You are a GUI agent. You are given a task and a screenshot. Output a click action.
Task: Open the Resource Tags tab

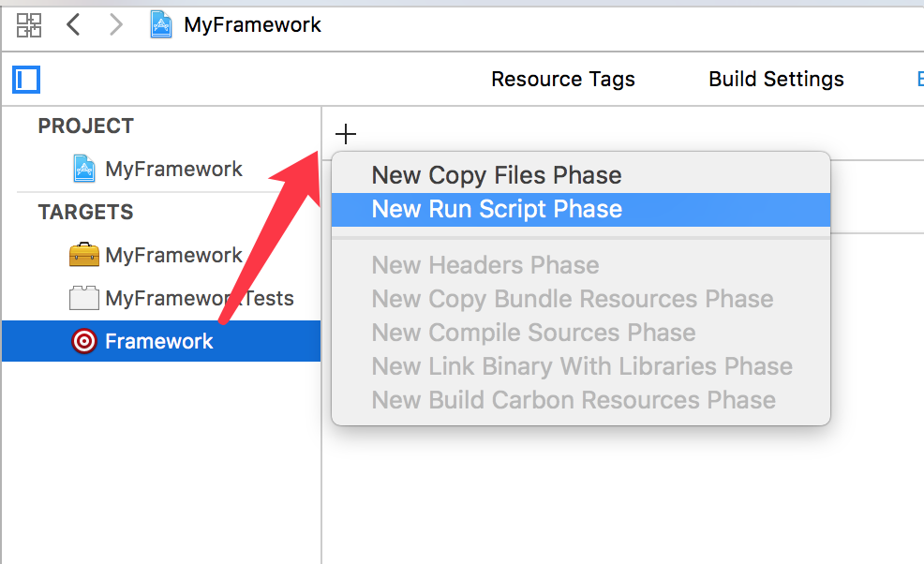click(x=562, y=80)
